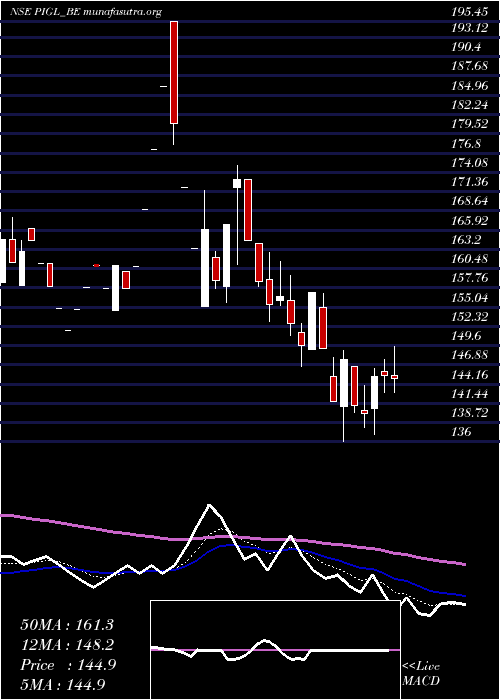Select the 138.72 axis value
Image resolution: width=500 pixels, height=700 pixels.
point(471,413)
